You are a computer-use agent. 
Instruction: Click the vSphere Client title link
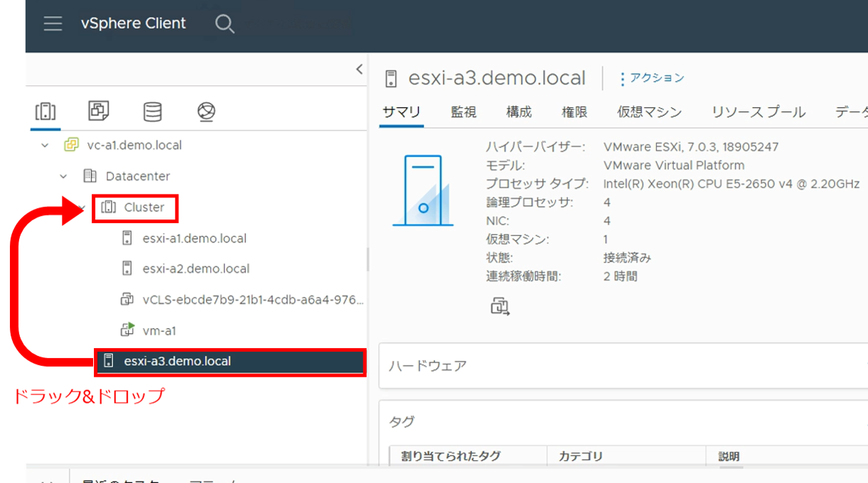(x=134, y=23)
